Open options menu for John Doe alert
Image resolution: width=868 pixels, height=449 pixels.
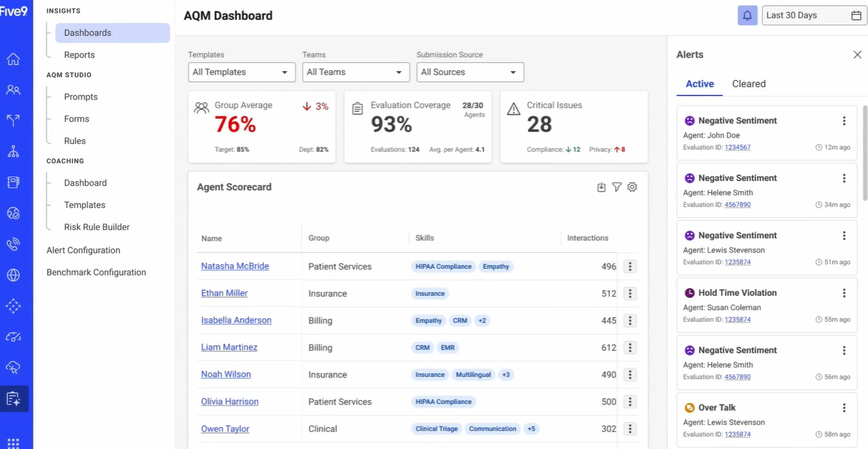(x=844, y=121)
